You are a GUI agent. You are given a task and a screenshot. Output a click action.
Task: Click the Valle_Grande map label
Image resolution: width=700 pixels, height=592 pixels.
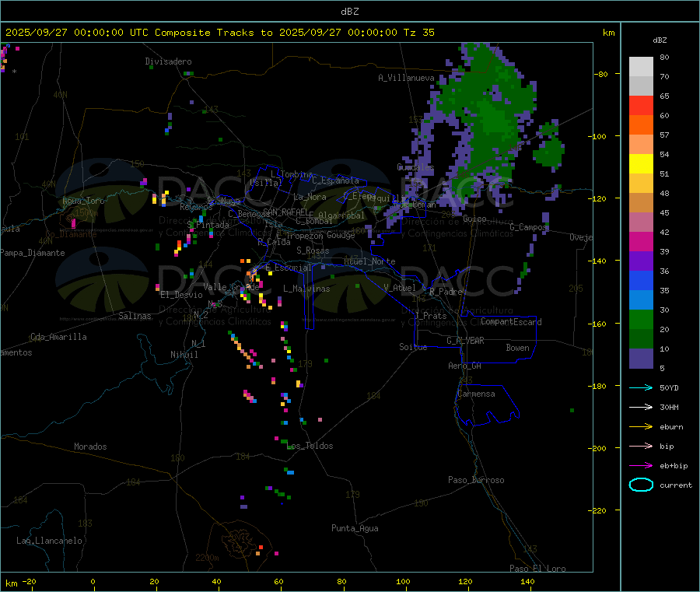231,287
